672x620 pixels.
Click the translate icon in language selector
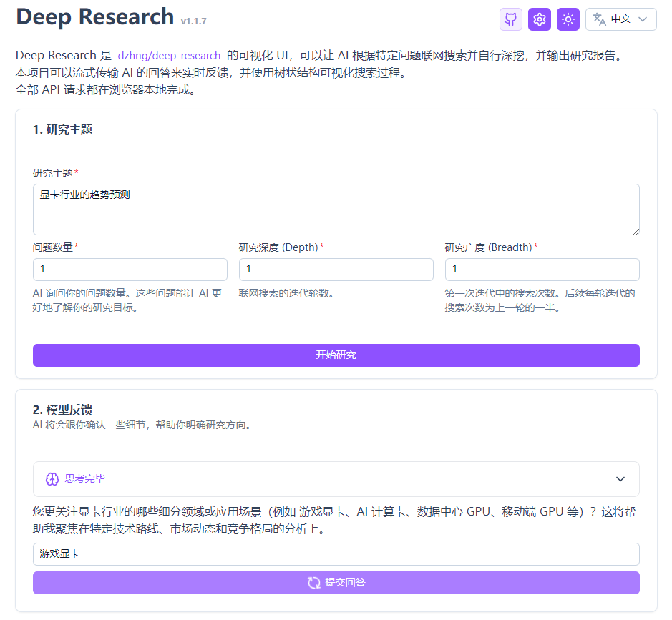pyautogui.click(x=600, y=19)
